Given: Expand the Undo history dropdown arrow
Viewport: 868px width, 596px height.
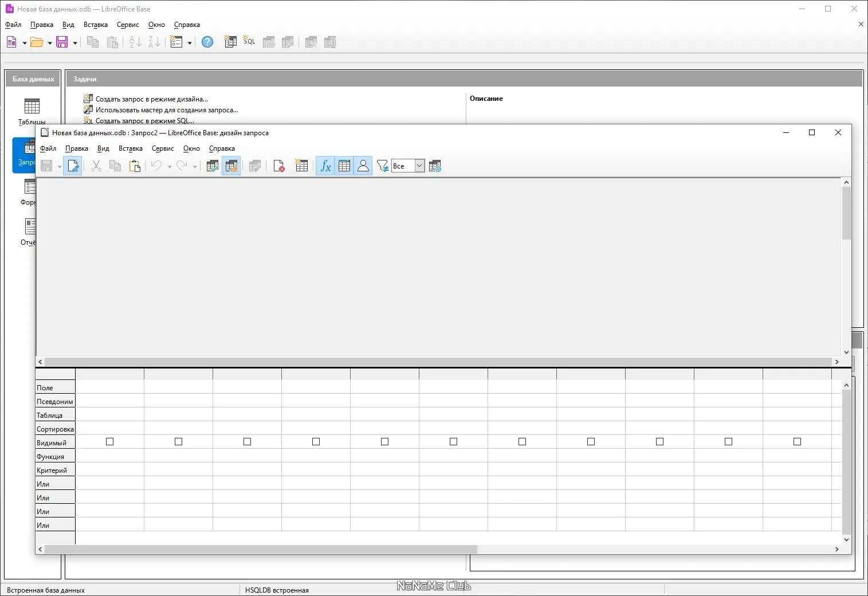Looking at the screenshot, I should click(170, 167).
